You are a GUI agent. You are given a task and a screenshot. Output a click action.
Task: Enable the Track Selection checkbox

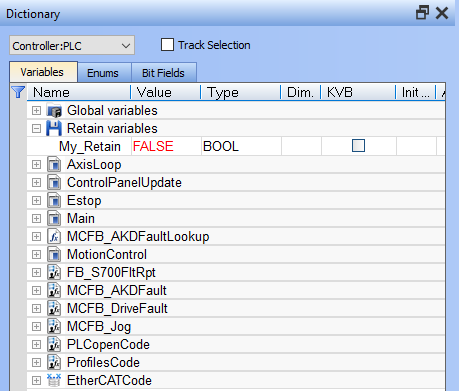coord(167,45)
